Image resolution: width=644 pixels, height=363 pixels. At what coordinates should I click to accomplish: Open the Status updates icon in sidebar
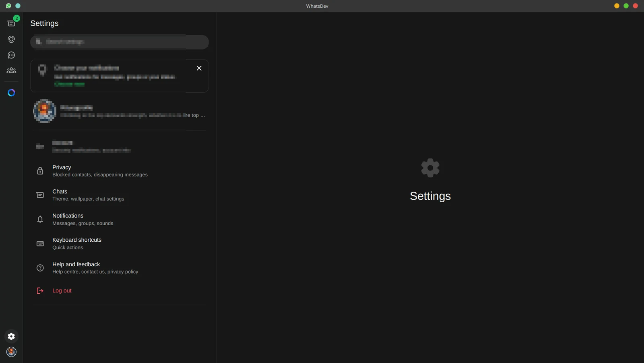pyautogui.click(x=11, y=39)
